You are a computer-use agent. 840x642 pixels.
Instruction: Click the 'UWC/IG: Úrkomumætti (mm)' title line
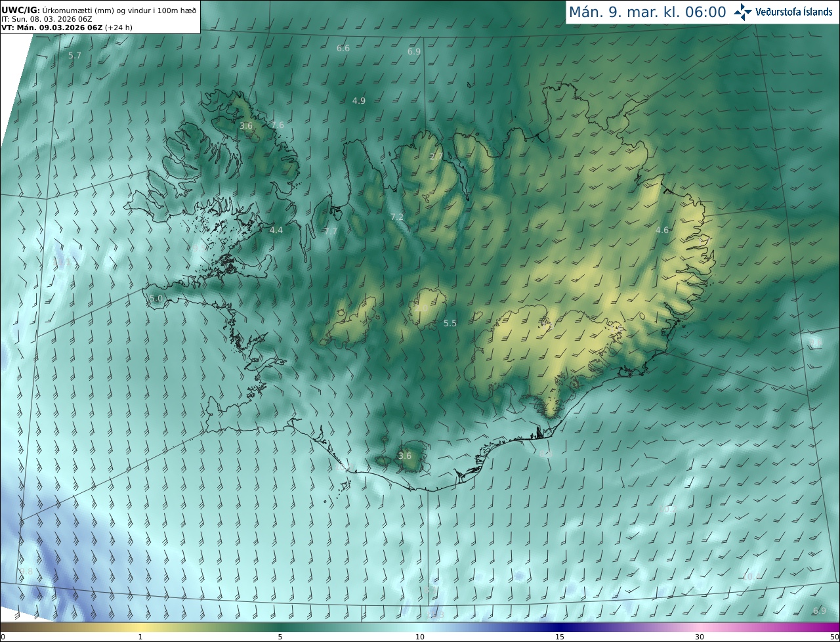99,9
